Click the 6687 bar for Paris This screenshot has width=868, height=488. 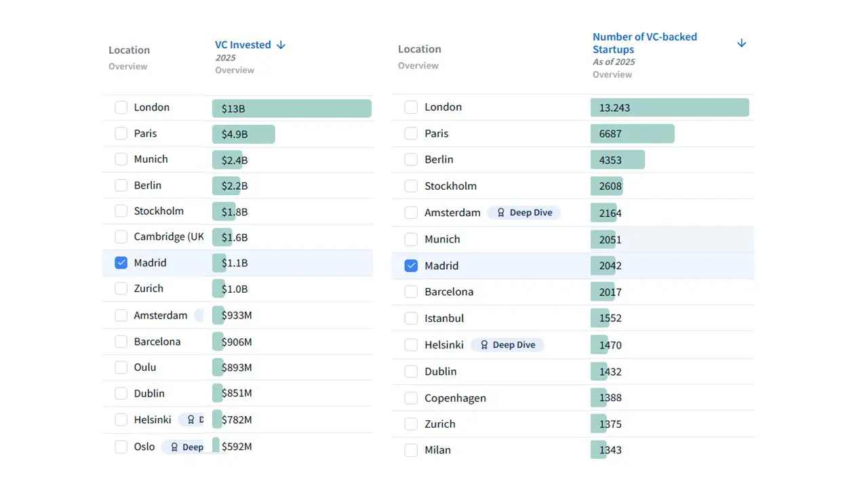[x=632, y=134]
